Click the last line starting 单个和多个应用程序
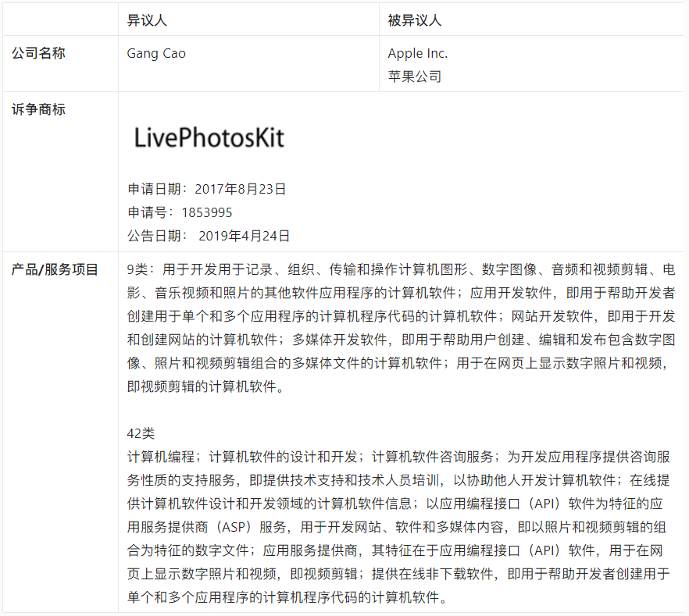 (287, 597)
